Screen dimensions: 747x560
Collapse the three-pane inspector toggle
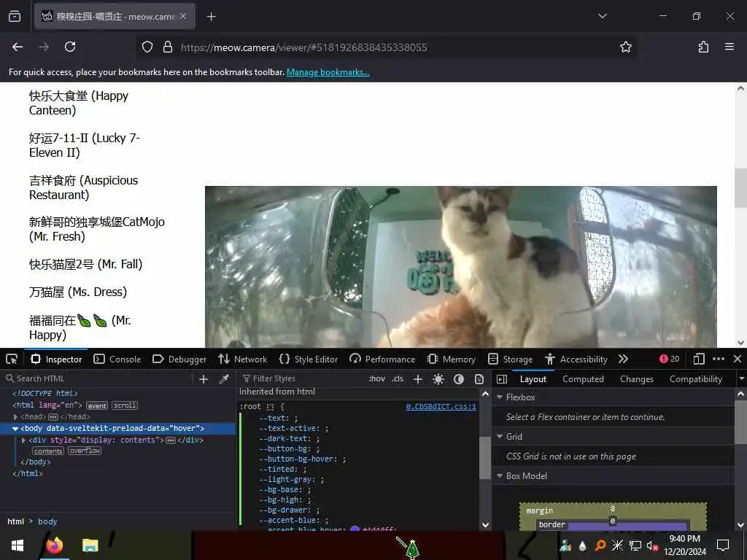point(502,379)
